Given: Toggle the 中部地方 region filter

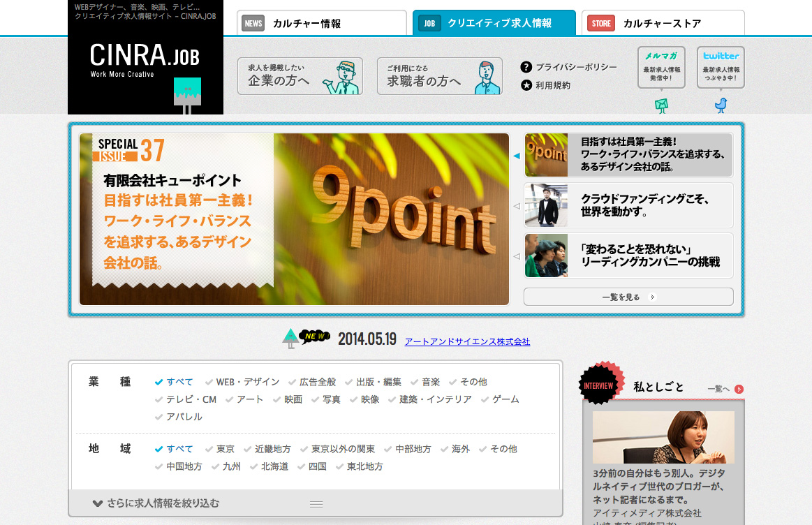Looking at the screenshot, I should tap(408, 449).
